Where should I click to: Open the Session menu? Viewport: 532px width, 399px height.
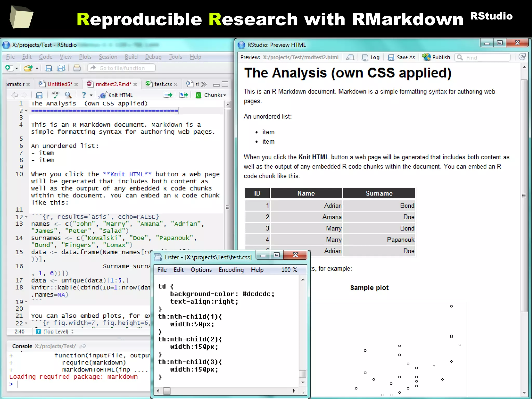point(108,57)
